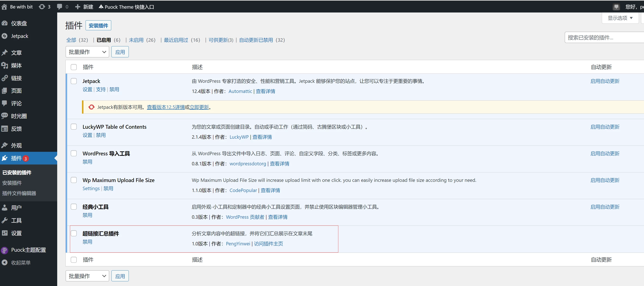
Task: Open the wordpressdotorg author link
Action: 248,164
